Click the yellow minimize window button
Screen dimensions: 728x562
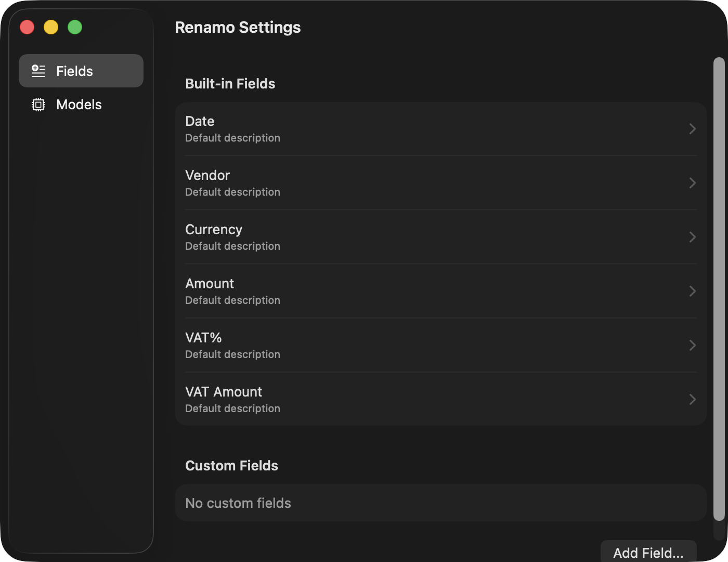(51, 27)
